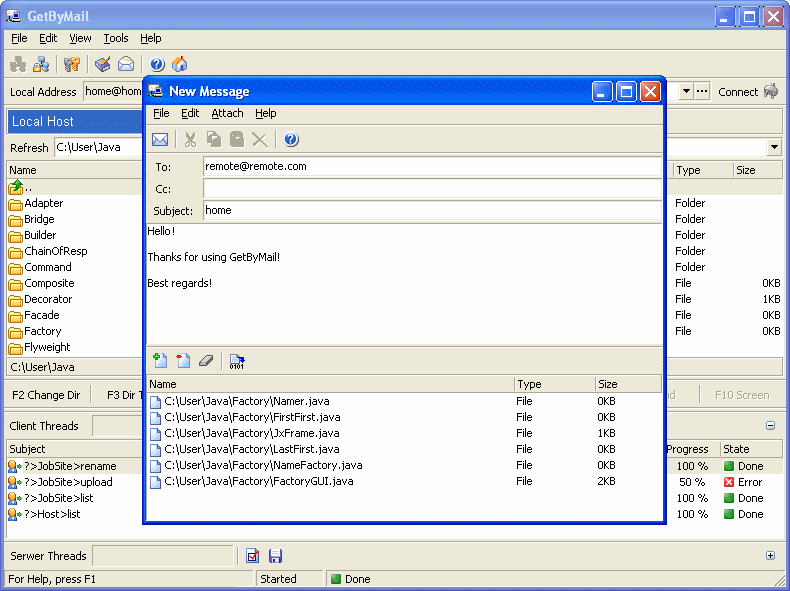790x591 pixels.
Task: Click the binary 0101 encode icon
Action: pyautogui.click(x=237, y=361)
